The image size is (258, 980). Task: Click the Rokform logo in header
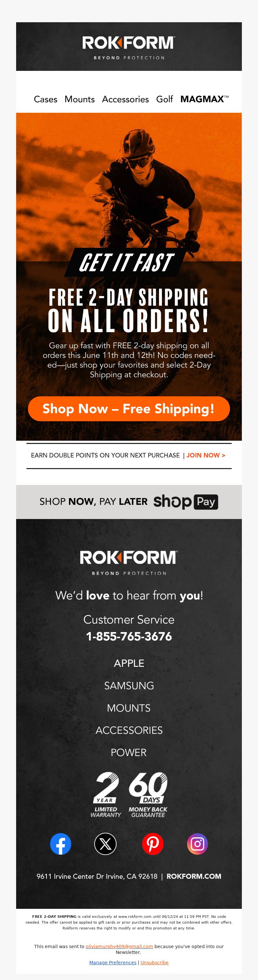coord(129,47)
